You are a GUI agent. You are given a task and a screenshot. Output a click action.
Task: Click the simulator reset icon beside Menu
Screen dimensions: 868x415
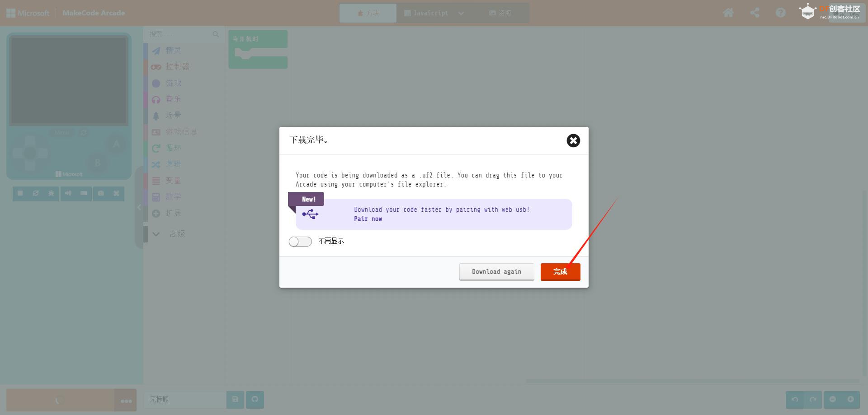click(83, 133)
